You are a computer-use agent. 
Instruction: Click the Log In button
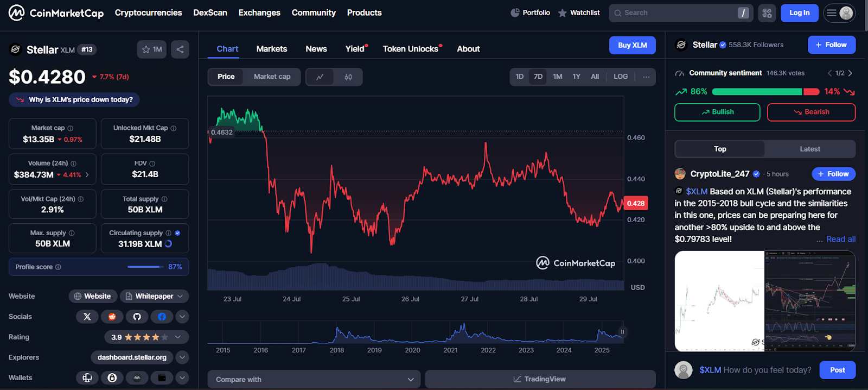pyautogui.click(x=800, y=13)
